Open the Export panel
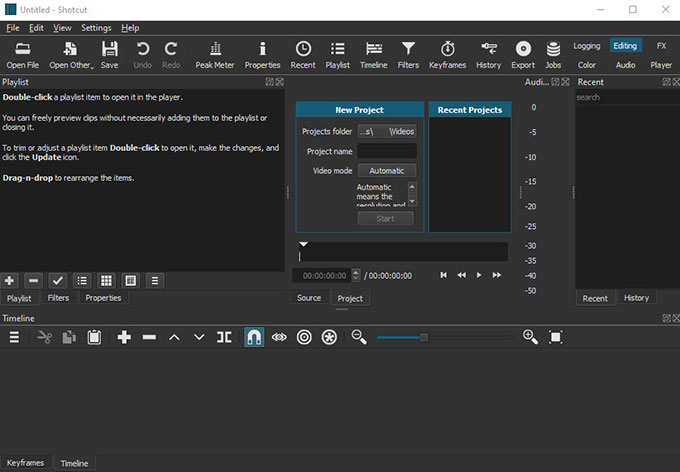Viewport: 680px width, 472px height. click(523, 55)
